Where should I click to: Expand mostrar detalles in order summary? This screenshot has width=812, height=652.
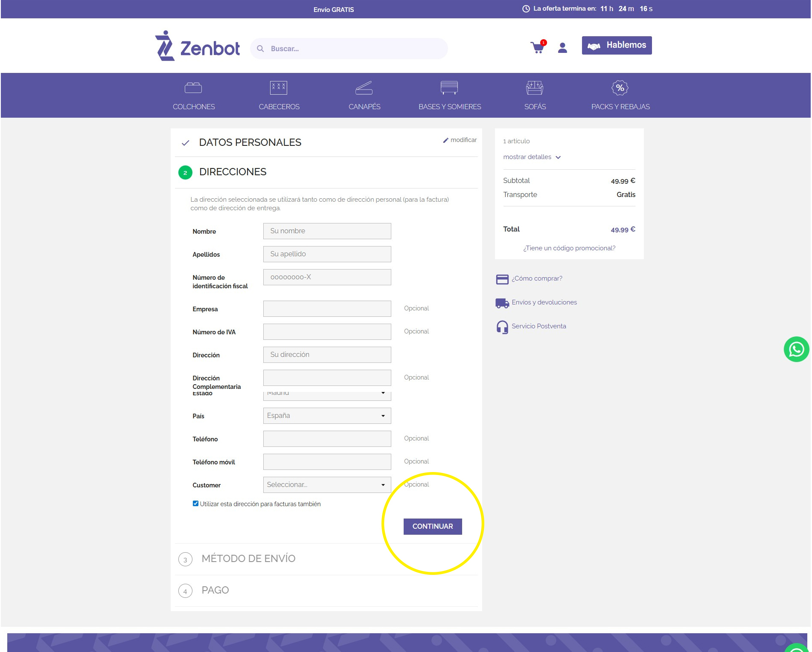532,157
